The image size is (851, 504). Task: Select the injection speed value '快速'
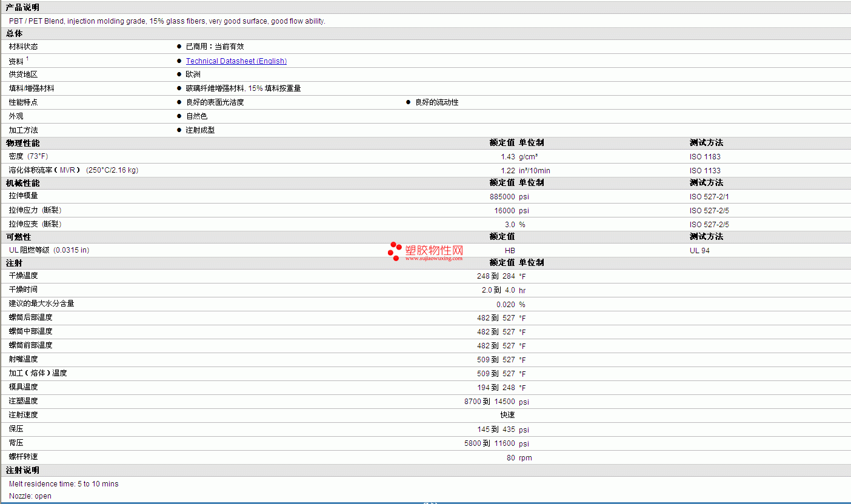(x=508, y=415)
